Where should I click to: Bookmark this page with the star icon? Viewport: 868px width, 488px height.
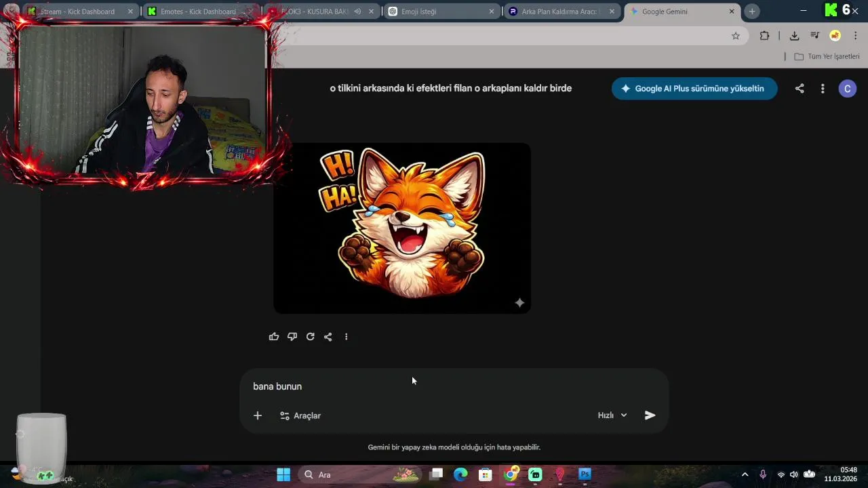pos(736,36)
